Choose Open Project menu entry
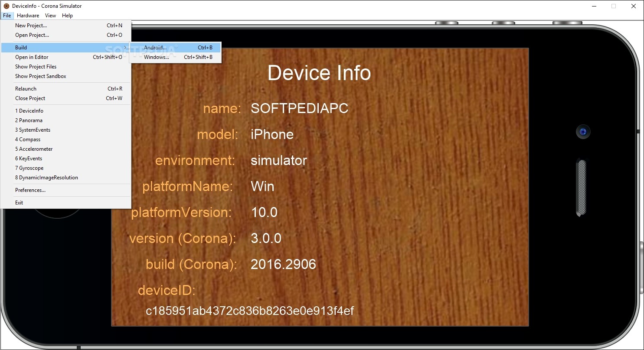This screenshot has width=644, height=350. pyautogui.click(x=65, y=35)
